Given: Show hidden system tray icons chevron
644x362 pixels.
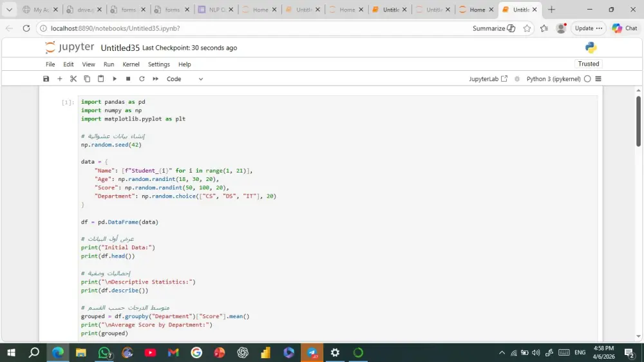Looking at the screenshot, I should 502,352.
